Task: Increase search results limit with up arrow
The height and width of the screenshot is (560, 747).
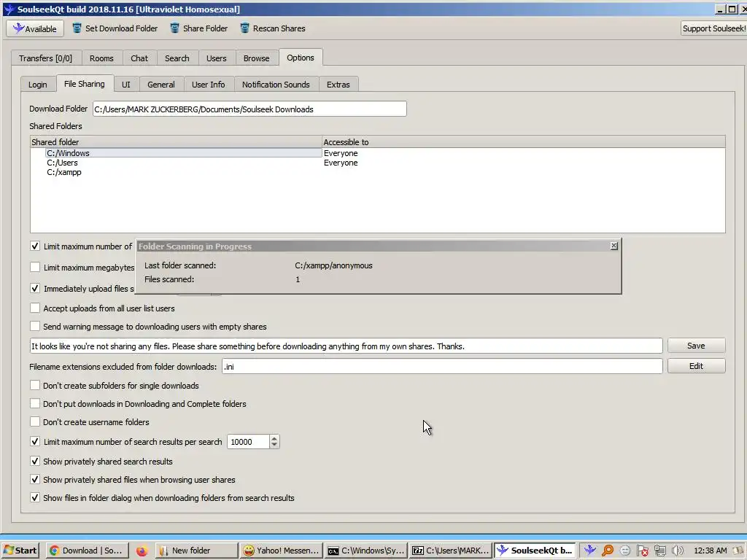Action: pyautogui.click(x=274, y=438)
